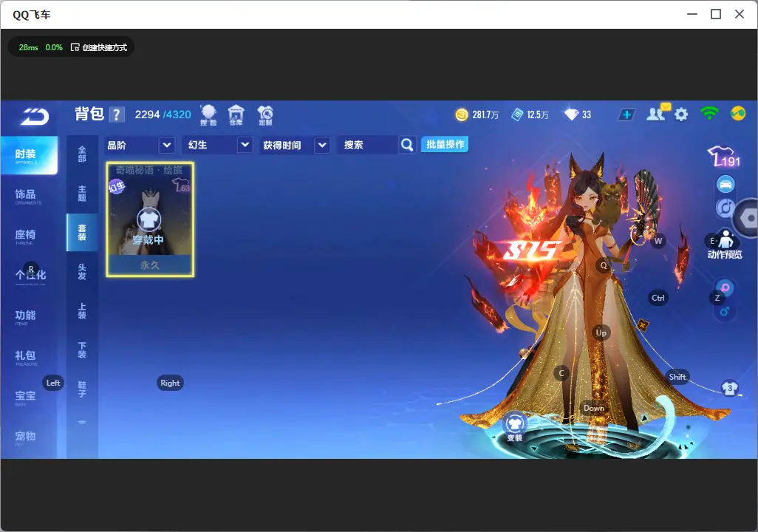Click the 批量操作 batch operation button

[x=445, y=144]
